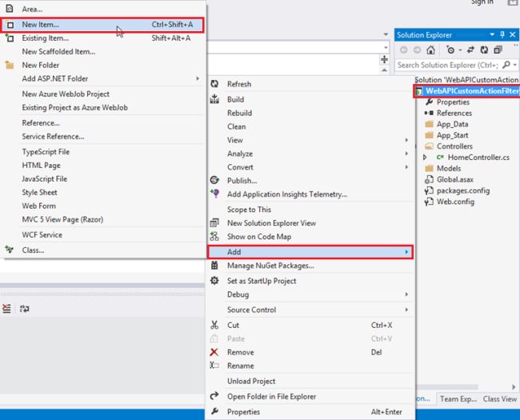Click the Pending Changes Filter clock icon

[x=450, y=50]
